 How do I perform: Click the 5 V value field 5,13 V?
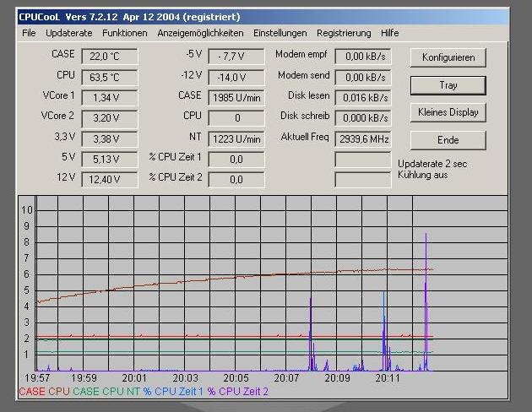pyautogui.click(x=110, y=159)
